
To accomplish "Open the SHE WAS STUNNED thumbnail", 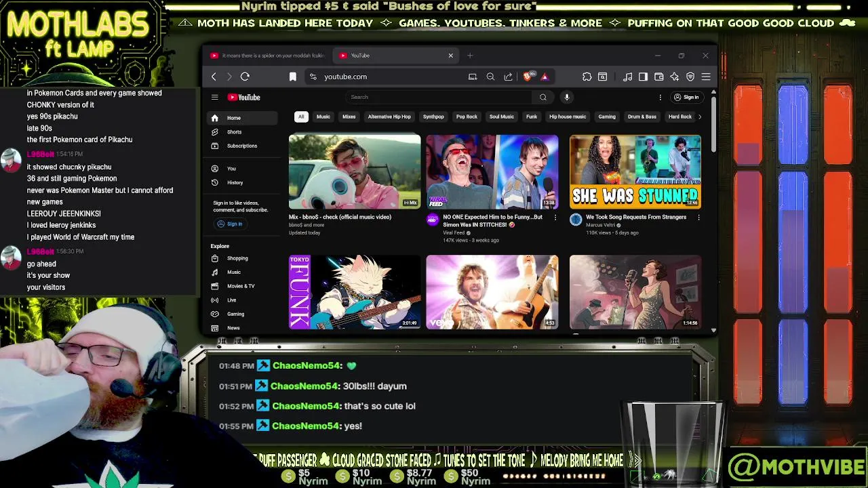I will [635, 171].
